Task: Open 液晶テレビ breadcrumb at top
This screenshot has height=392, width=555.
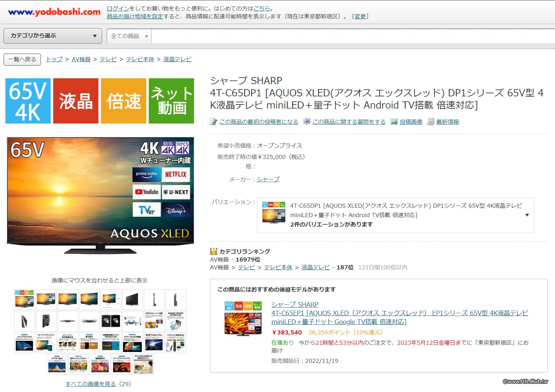Action: click(177, 59)
